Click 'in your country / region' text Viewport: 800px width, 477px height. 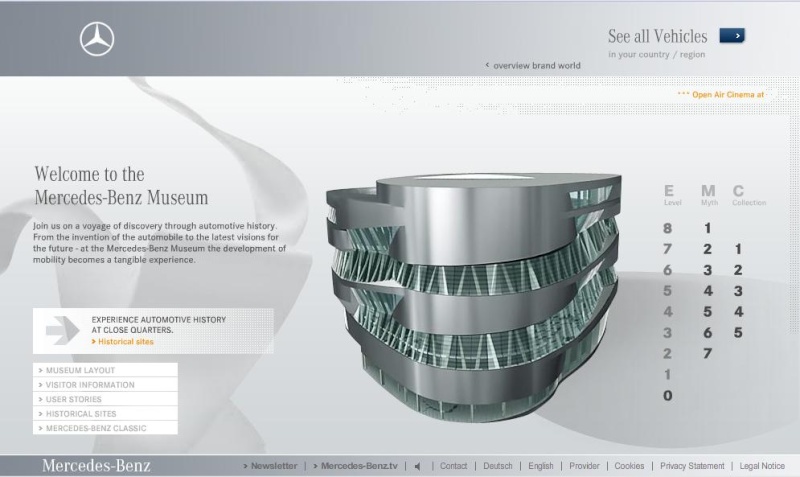656,55
